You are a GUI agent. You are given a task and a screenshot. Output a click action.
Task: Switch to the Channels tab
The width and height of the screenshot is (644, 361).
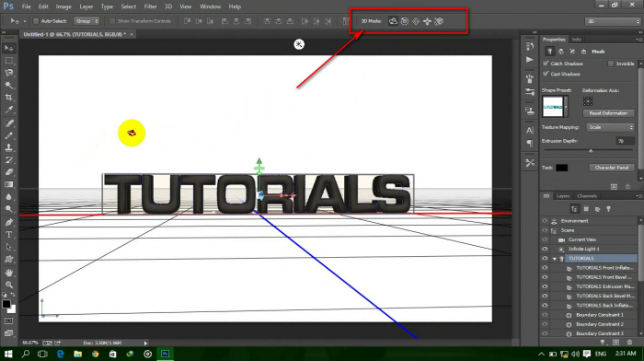pyautogui.click(x=587, y=196)
